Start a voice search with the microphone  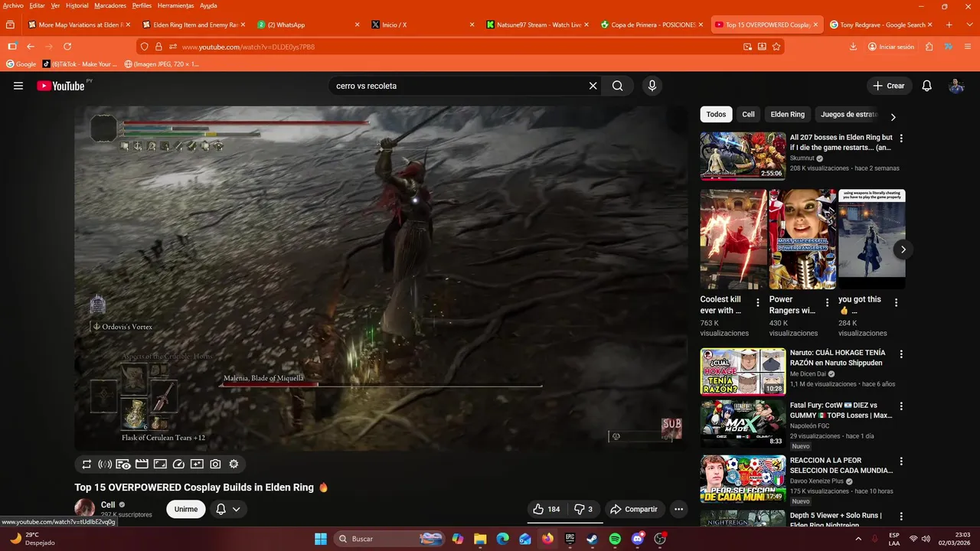pos(652,86)
